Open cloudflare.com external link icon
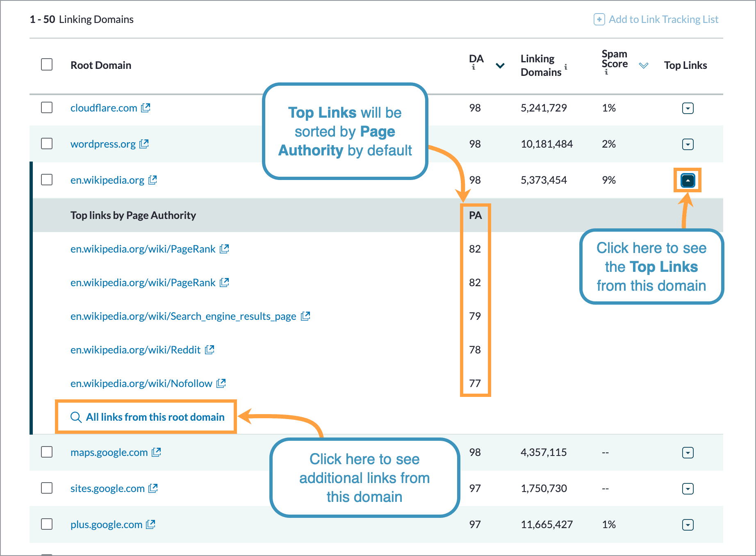The image size is (756, 556). [146, 108]
